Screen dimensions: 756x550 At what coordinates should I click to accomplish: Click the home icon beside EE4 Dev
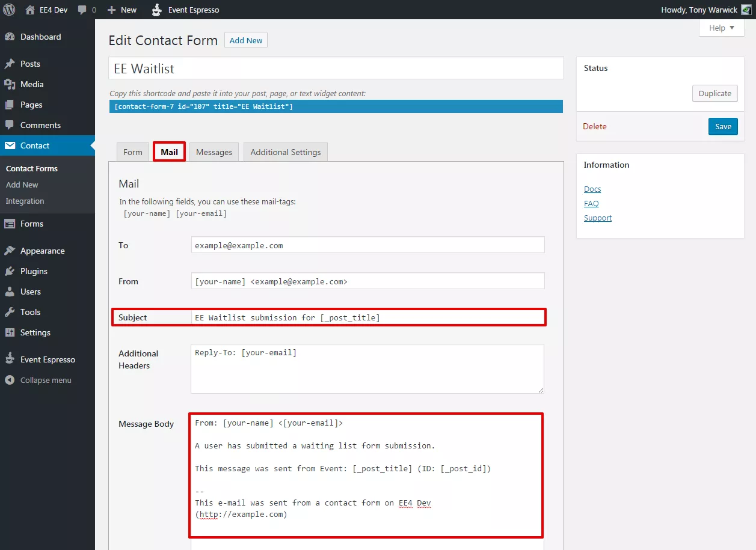pyautogui.click(x=30, y=10)
